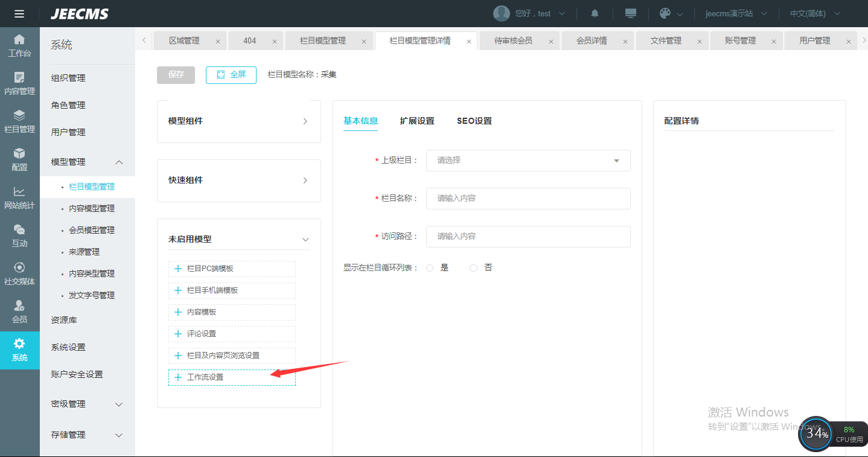Open the 上级栏目 dropdown
The width and height of the screenshot is (868, 457).
pos(528,161)
